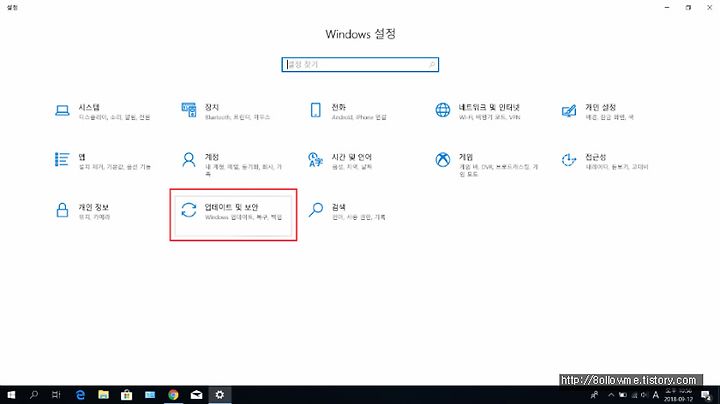Open the 계정 (Accounts) person icon
The height and width of the screenshot is (404, 720).
(x=189, y=160)
